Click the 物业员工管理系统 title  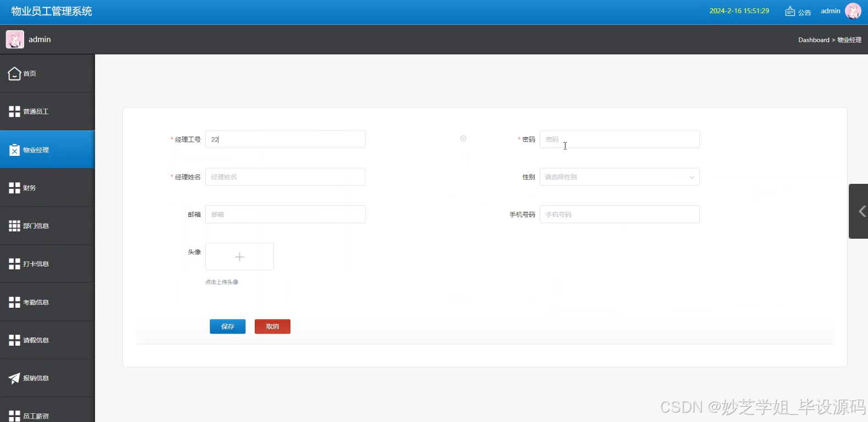pos(52,12)
